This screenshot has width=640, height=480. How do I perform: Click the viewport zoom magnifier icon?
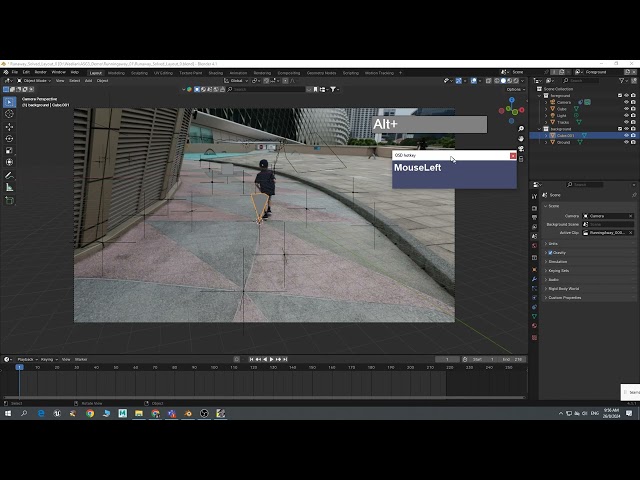(x=521, y=129)
